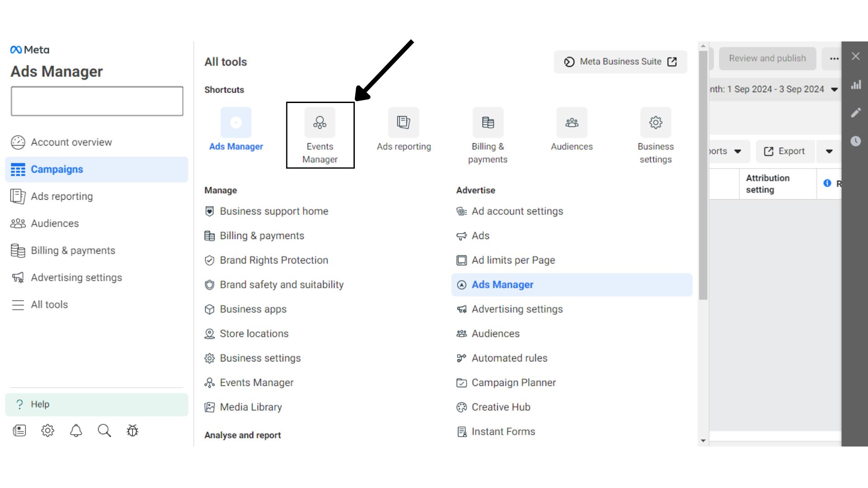Select the Ads reporting shortcut icon
This screenshot has height=488, width=868.
pyautogui.click(x=403, y=122)
